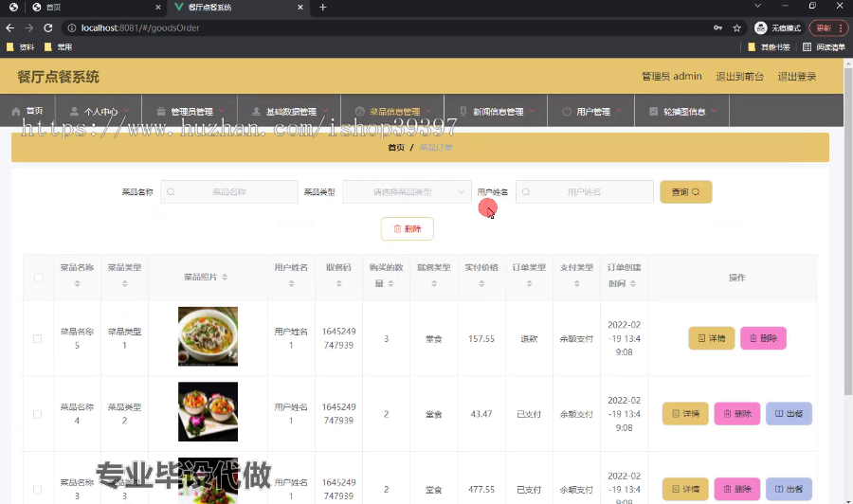Sort by 购买的数量 column arrows
853x504 pixels.
tap(390, 283)
